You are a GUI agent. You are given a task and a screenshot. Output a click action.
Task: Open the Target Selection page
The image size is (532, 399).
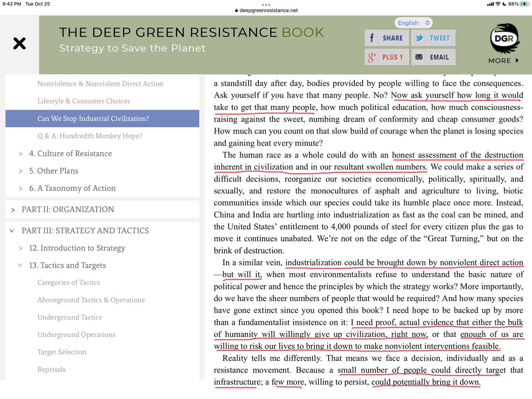[62, 352]
